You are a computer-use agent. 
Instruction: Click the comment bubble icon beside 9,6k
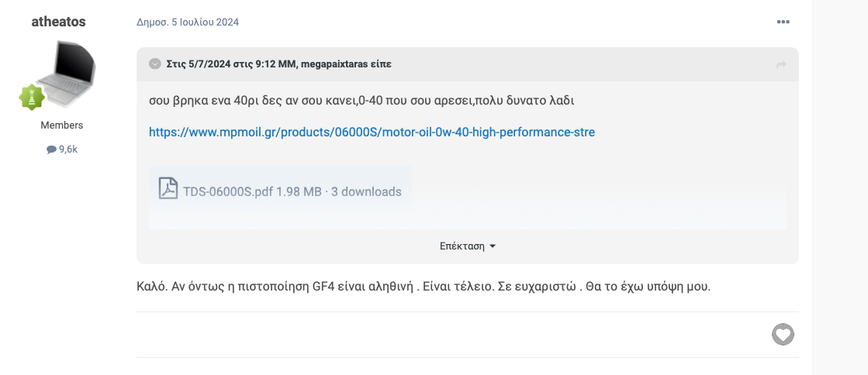tap(51, 150)
